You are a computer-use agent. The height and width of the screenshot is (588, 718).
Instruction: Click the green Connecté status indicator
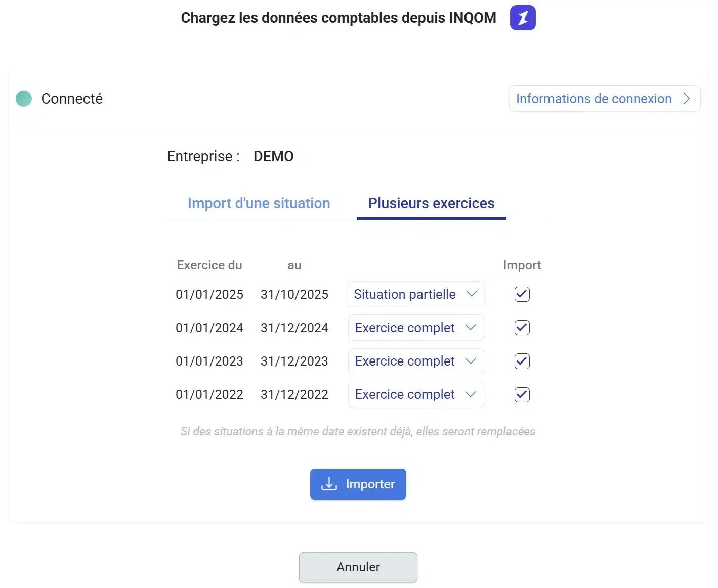click(24, 99)
